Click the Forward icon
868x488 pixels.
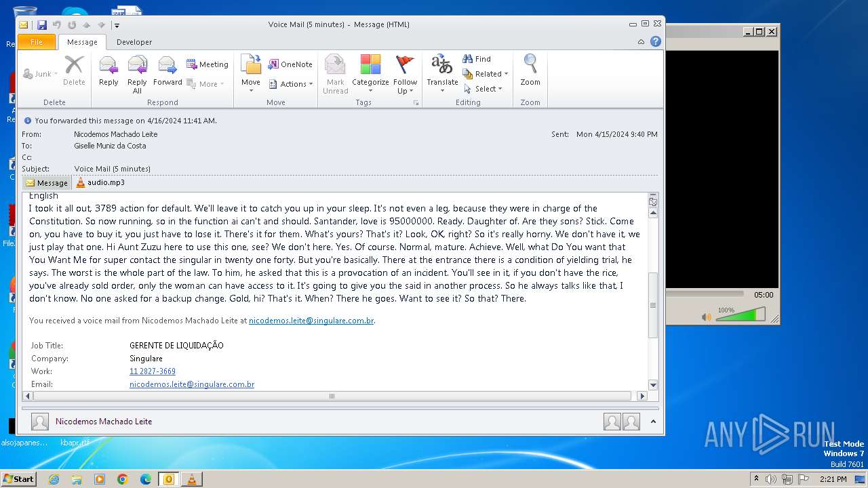(x=167, y=70)
